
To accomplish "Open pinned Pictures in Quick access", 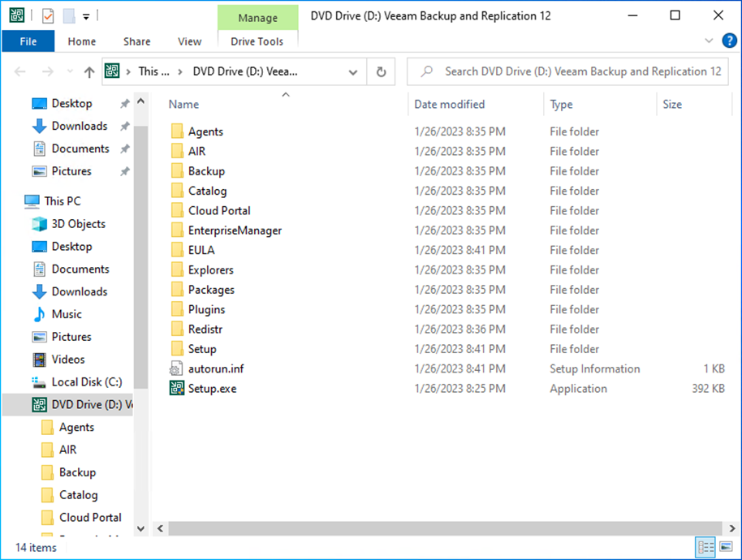I will tap(71, 171).
